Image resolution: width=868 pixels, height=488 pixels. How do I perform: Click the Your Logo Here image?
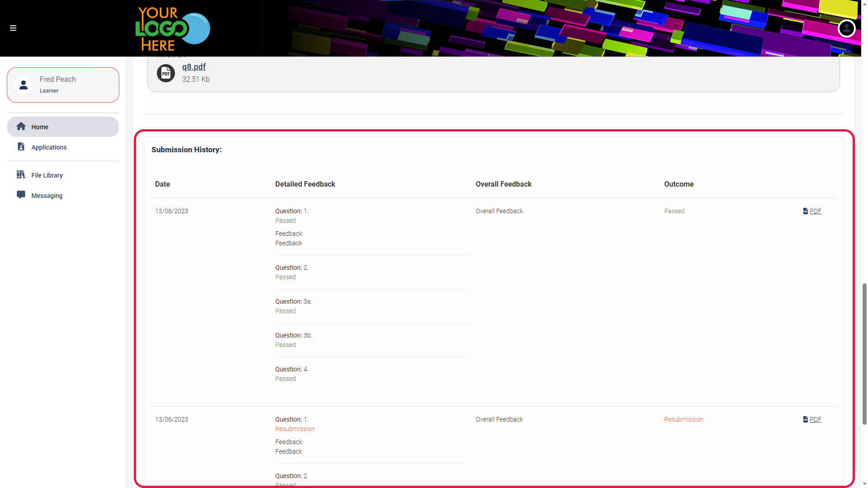coord(173,28)
